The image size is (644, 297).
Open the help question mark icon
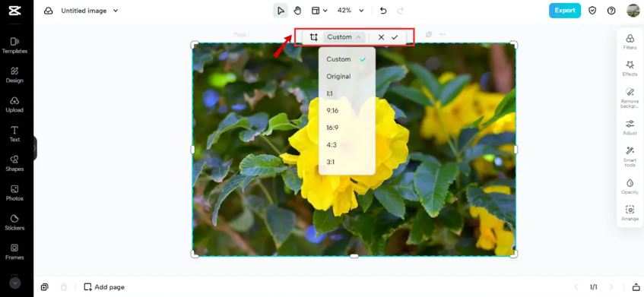pyautogui.click(x=611, y=11)
